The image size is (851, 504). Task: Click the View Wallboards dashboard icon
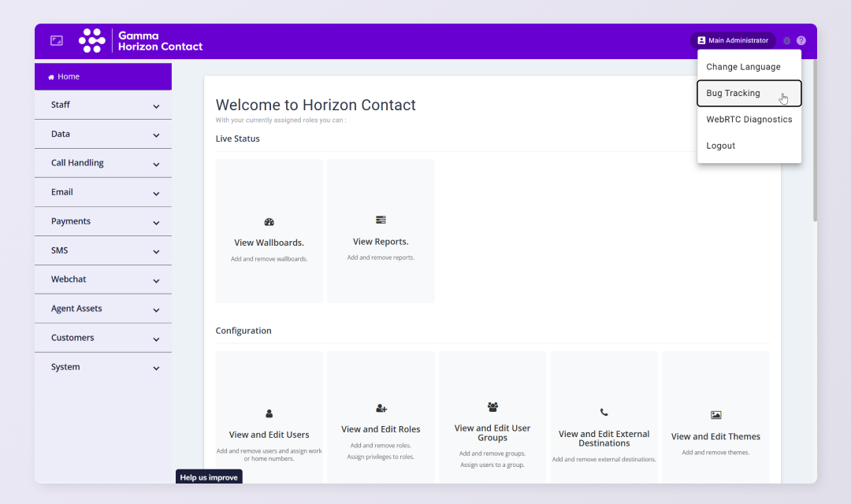(x=269, y=223)
